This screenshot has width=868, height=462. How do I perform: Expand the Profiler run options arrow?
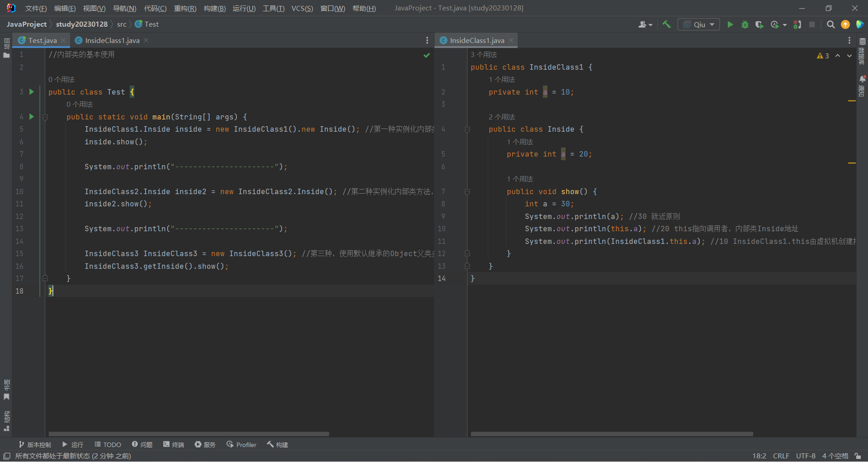pyautogui.click(x=785, y=25)
